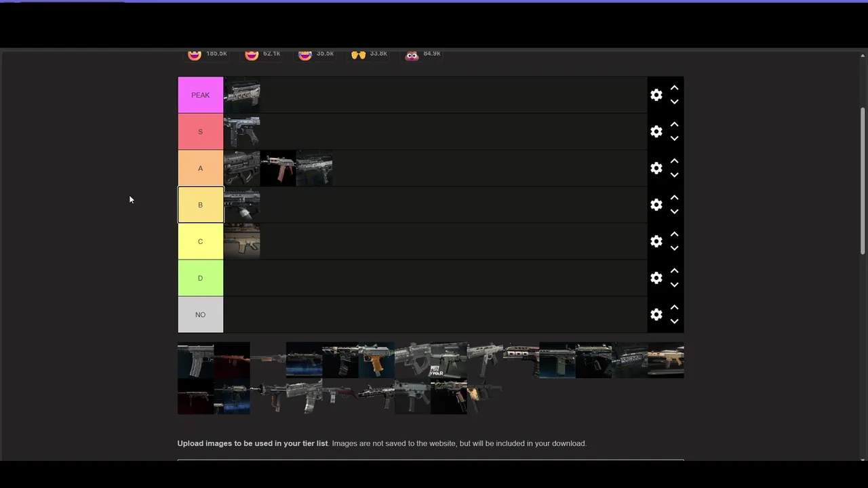Pick the wooden AK image in A tier

click(x=278, y=168)
